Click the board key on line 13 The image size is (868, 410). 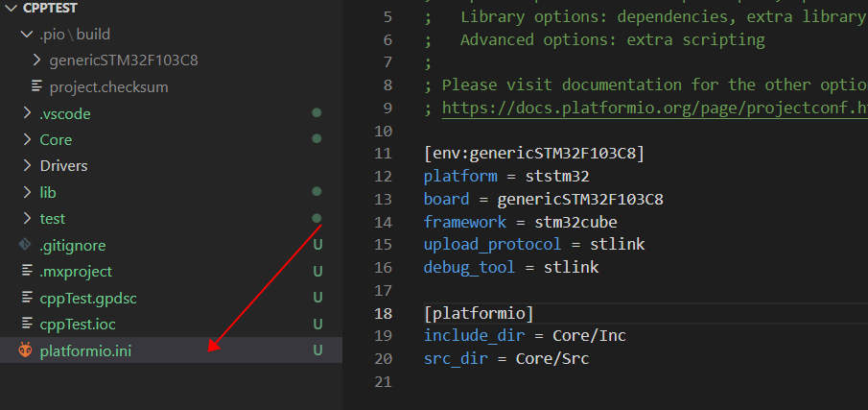(x=446, y=200)
